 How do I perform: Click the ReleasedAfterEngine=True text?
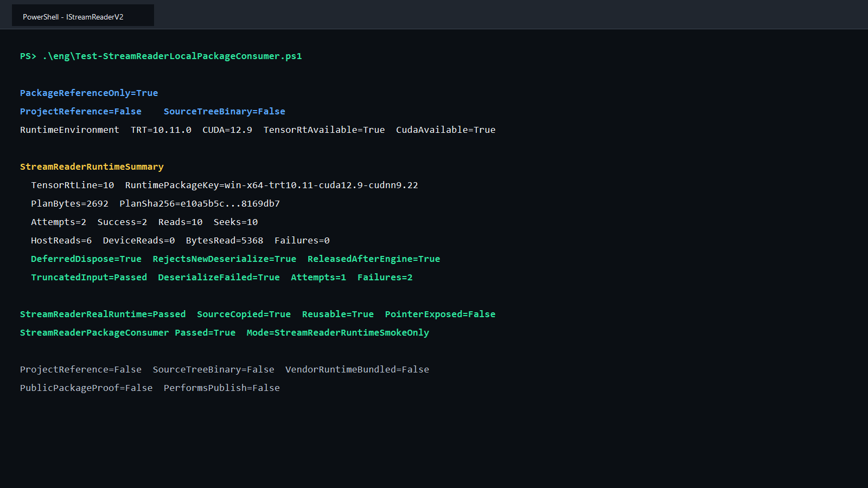click(x=374, y=259)
